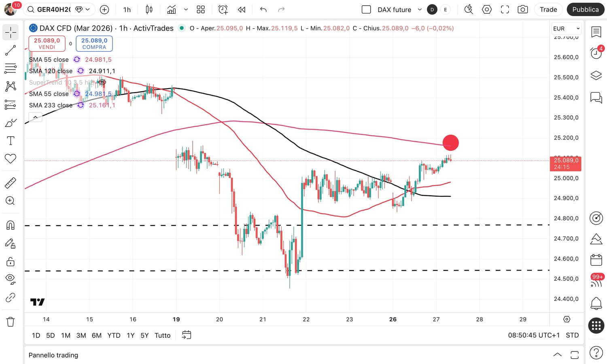Show the hidden SuperTrend indicator

(102, 83)
